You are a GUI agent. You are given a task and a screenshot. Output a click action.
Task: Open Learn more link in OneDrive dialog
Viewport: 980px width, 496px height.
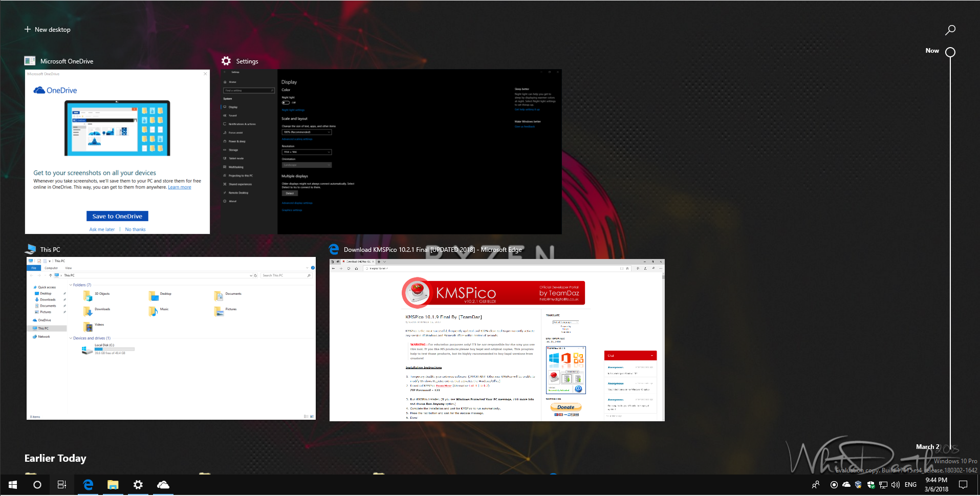tap(180, 187)
